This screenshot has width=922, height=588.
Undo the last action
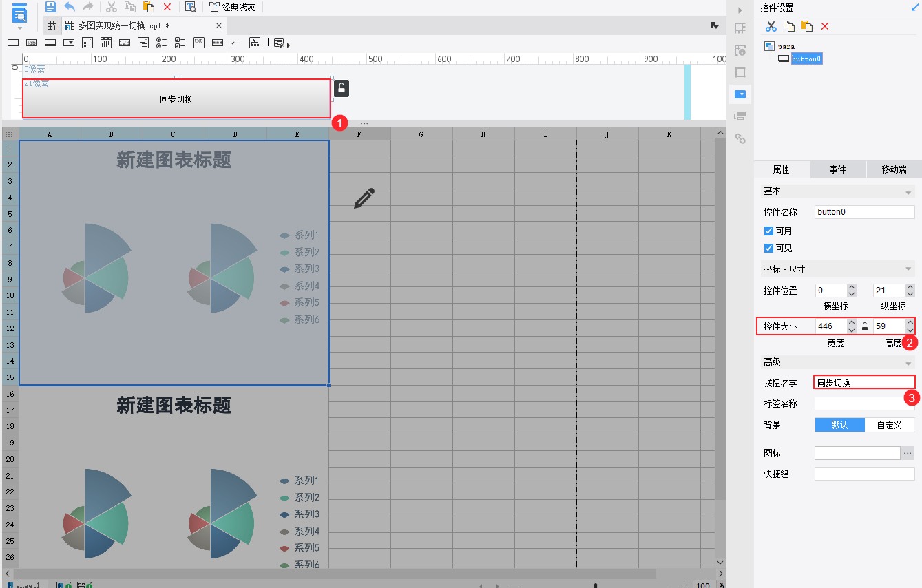(x=70, y=7)
